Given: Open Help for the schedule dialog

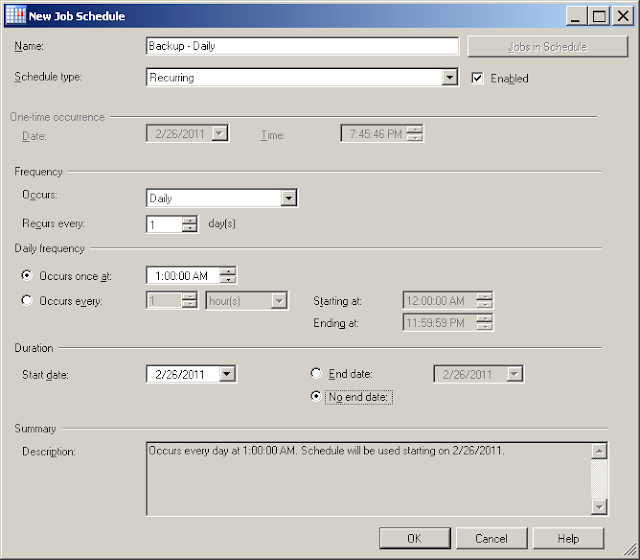Looking at the screenshot, I should 568,538.
